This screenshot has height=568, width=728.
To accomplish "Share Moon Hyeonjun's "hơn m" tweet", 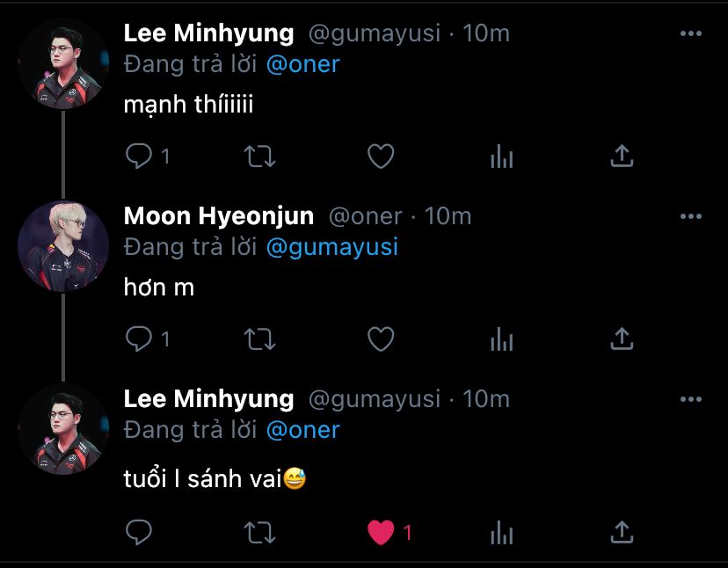I will 622,339.
